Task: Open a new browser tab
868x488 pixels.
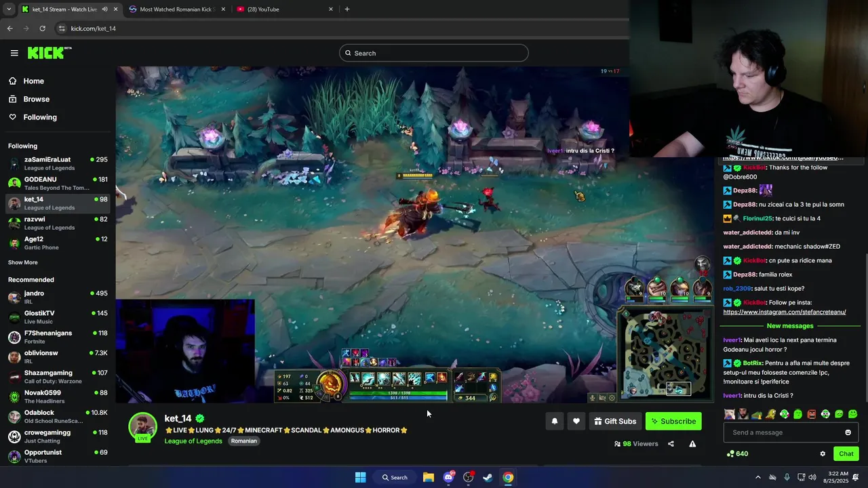Action: coord(347,9)
